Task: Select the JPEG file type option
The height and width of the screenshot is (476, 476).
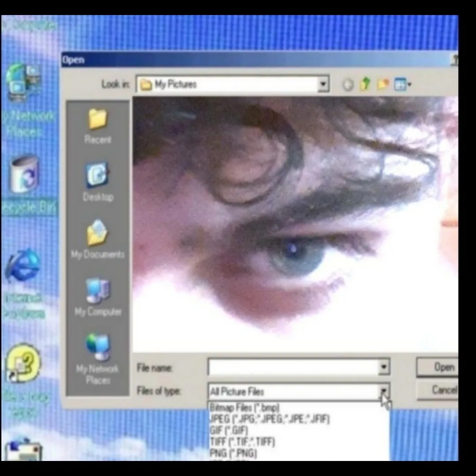Action: pyautogui.click(x=269, y=419)
